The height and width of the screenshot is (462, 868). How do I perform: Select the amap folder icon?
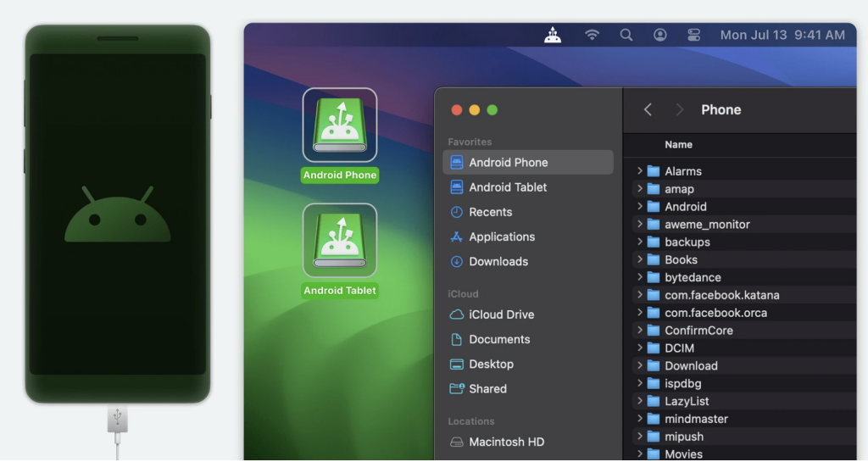(x=654, y=189)
